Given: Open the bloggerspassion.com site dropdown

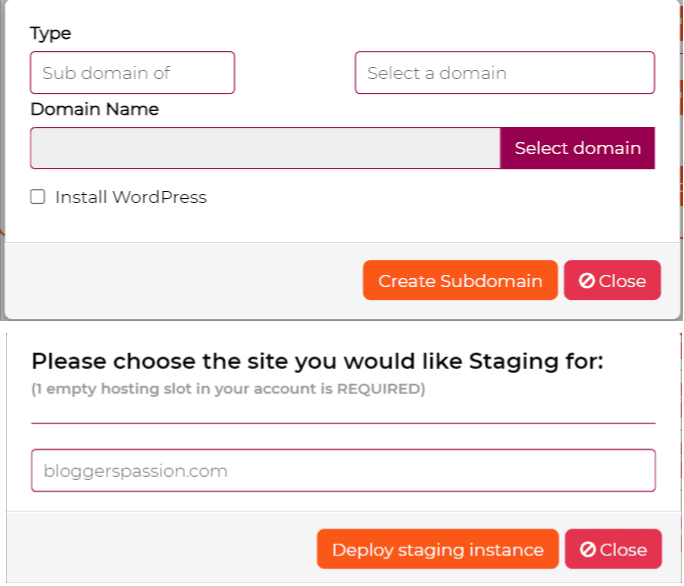Looking at the screenshot, I should 343,470.
